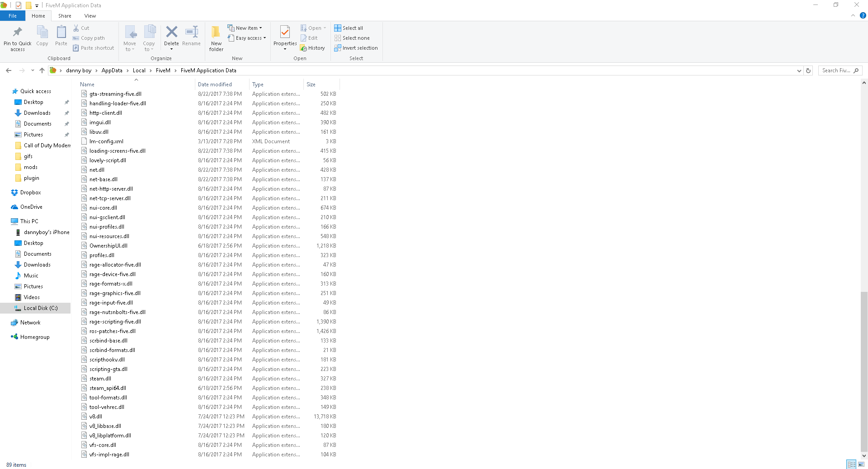
Task: Click the Edit button in Open group
Action: pos(309,38)
